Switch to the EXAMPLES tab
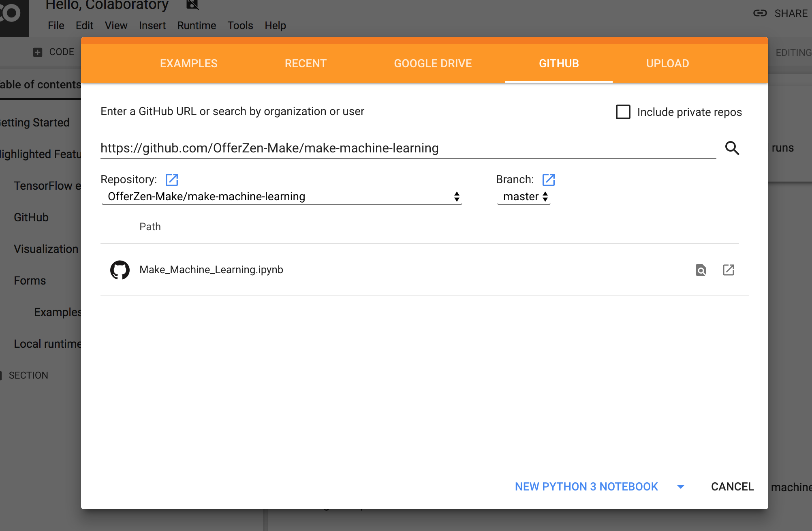 point(189,64)
